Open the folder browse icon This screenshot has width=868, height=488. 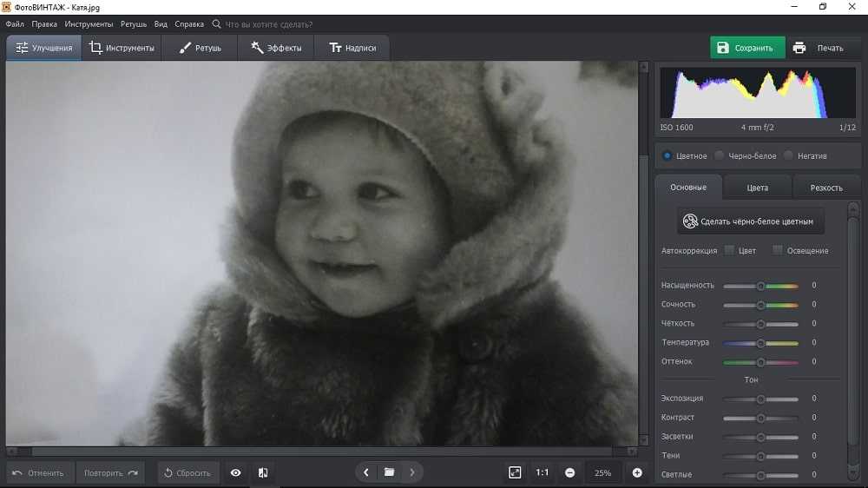[389, 472]
